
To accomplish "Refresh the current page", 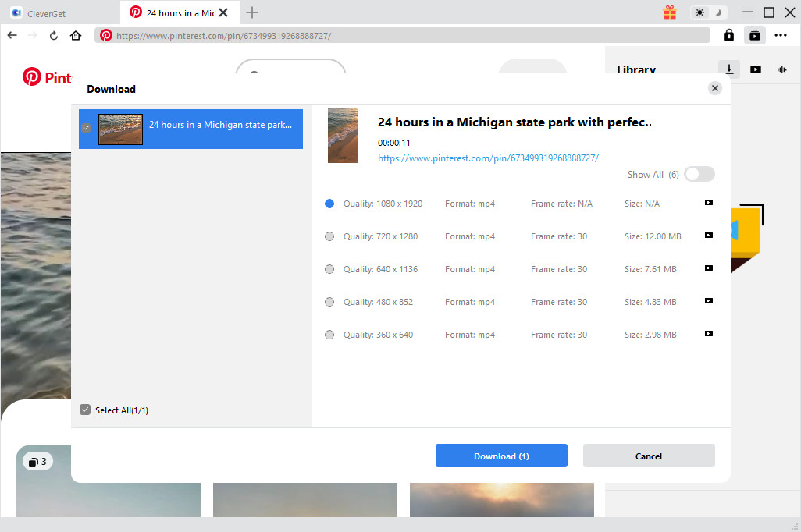I will [53, 35].
